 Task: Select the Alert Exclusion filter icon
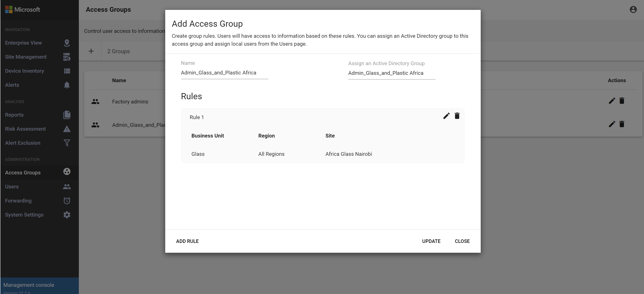[x=67, y=143]
